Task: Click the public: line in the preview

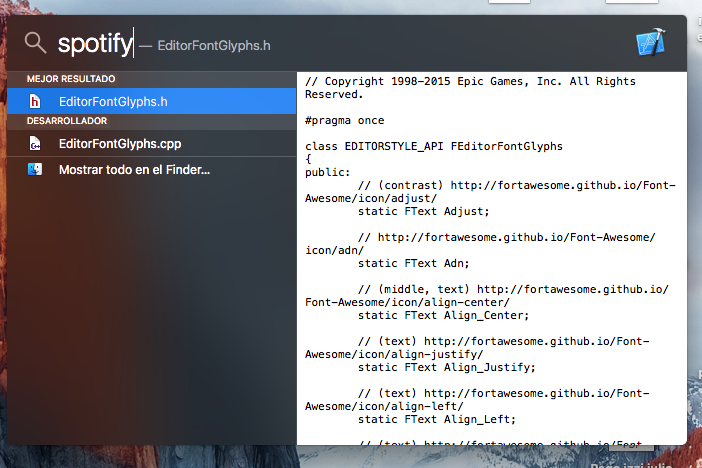Action: click(x=327, y=172)
